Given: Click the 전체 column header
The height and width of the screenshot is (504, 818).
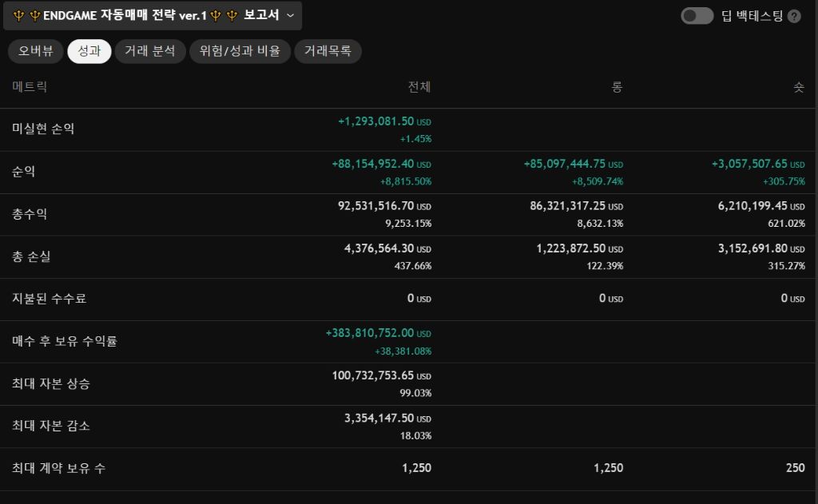Looking at the screenshot, I should point(419,86).
